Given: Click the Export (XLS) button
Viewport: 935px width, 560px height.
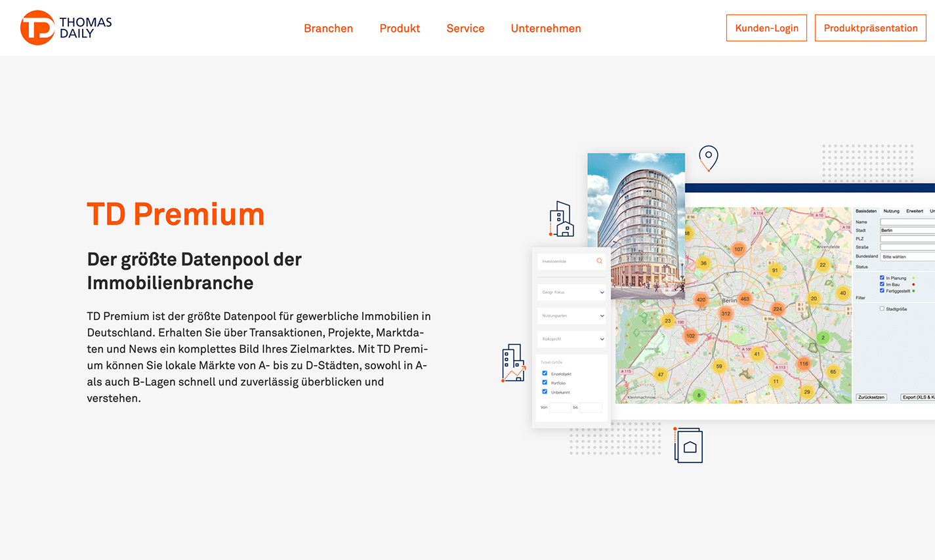Looking at the screenshot, I should 918,397.
